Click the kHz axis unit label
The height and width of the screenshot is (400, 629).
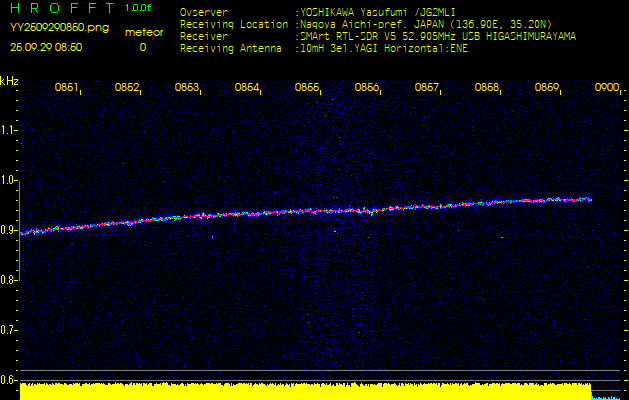[x=9, y=81]
